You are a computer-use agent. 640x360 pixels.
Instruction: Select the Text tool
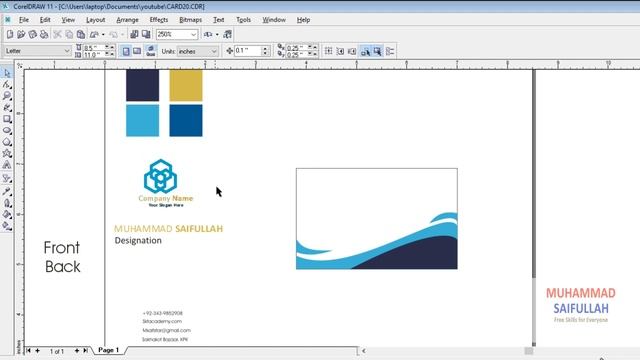[7, 165]
